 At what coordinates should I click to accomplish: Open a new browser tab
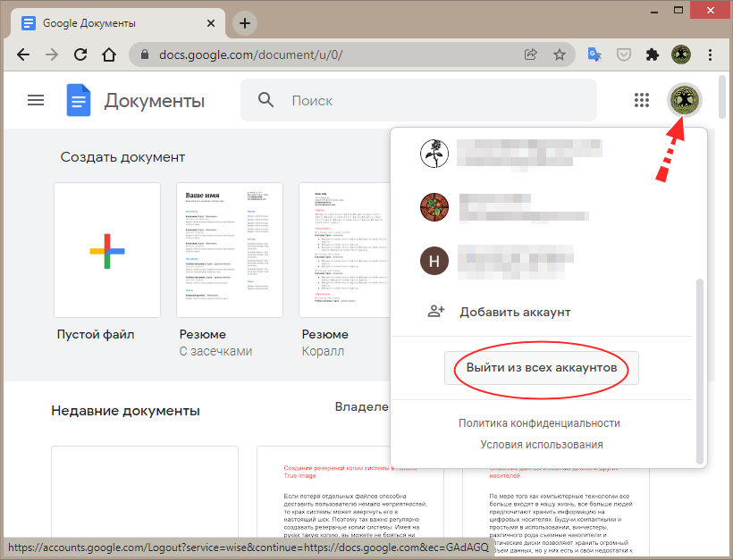[x=244, y=23]
